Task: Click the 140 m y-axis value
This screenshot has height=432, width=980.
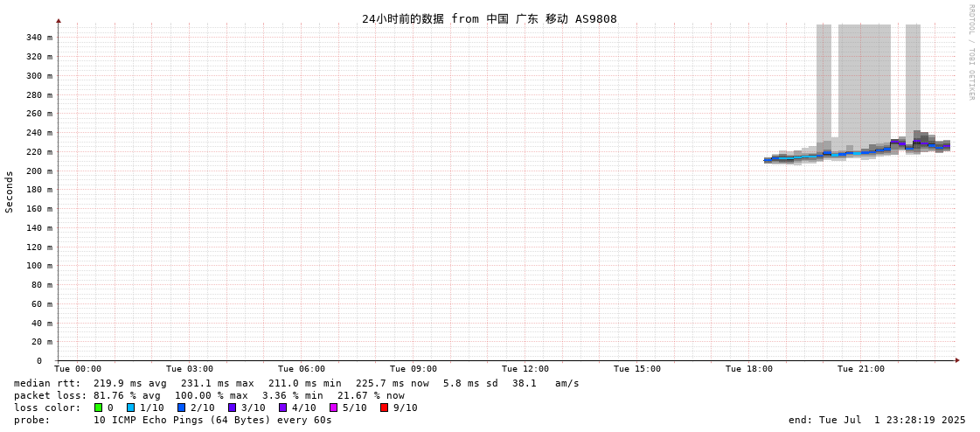Action: [x=39, y=227]
